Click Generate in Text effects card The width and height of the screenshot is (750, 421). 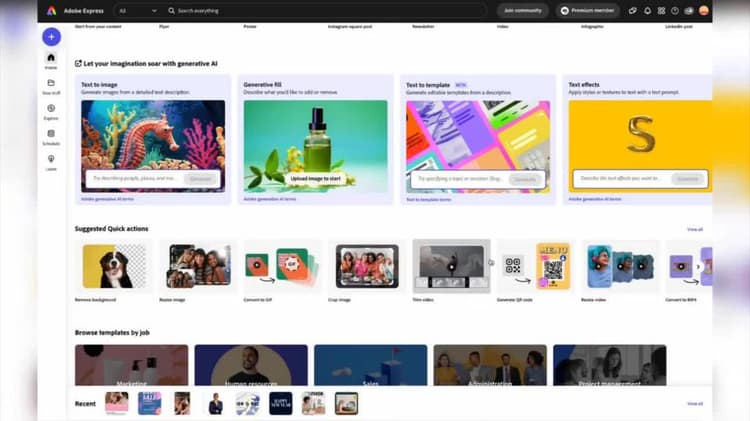[x=688, y=179]
